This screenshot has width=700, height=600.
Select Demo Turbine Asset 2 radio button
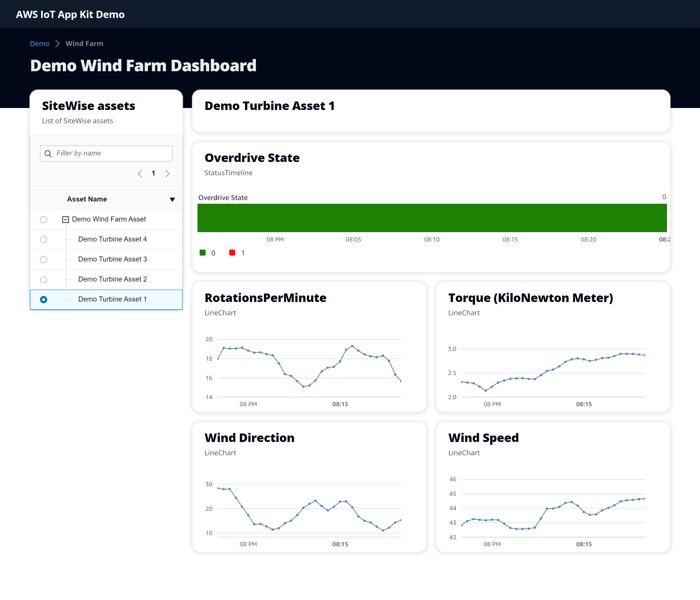click(43, 280)
